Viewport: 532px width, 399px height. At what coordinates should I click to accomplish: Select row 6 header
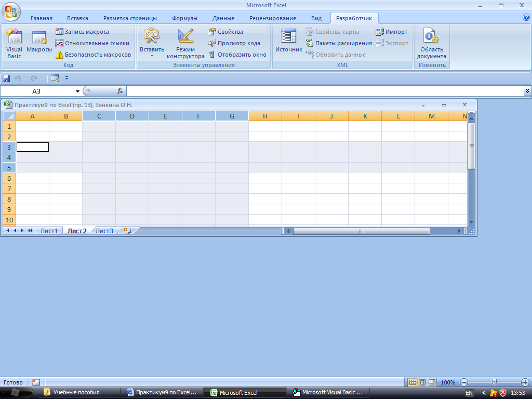(x=9, y=179)
